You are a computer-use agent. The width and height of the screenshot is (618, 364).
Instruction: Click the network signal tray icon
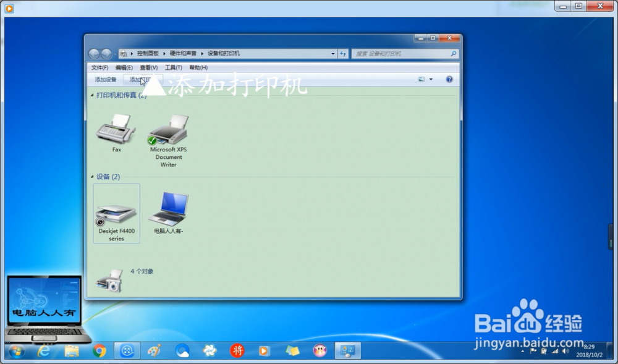pos(555,351)
